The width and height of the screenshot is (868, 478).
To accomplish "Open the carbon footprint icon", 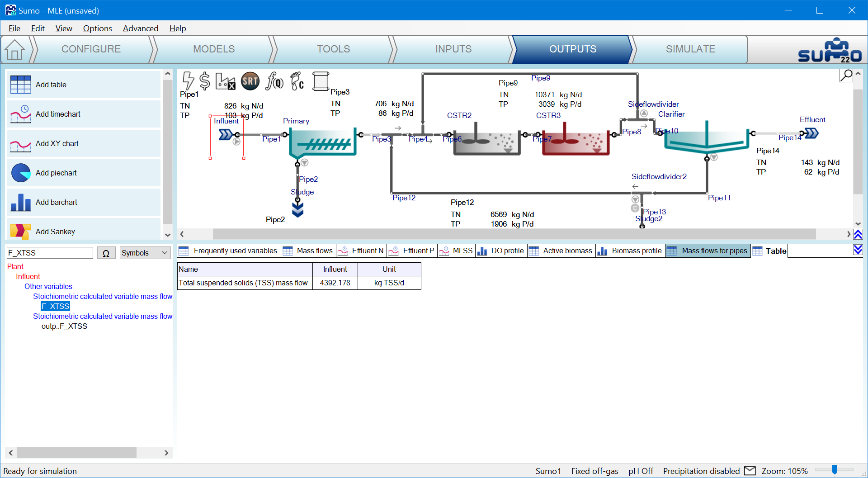I will [x=297, y=81].
